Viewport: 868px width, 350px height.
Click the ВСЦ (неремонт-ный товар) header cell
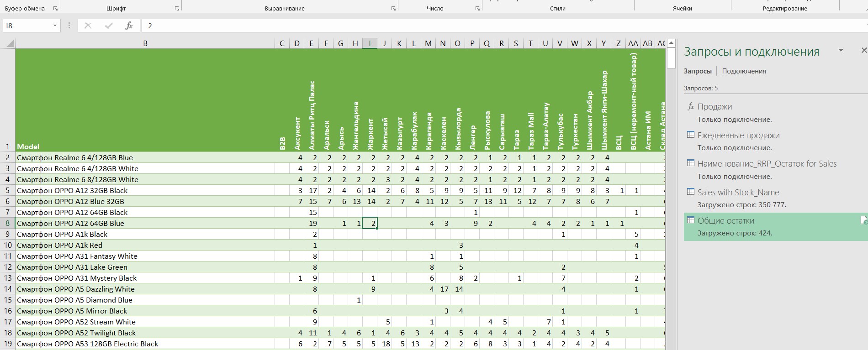point(633,100)
